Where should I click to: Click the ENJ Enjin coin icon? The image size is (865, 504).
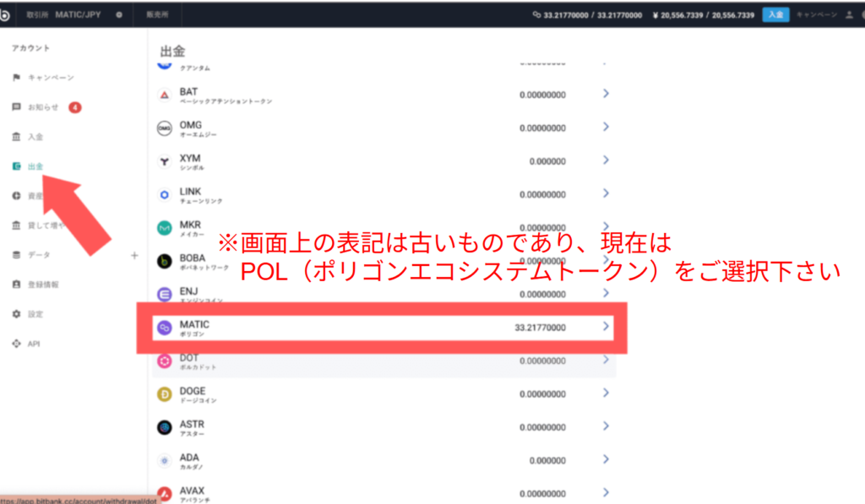coord(165,295)
